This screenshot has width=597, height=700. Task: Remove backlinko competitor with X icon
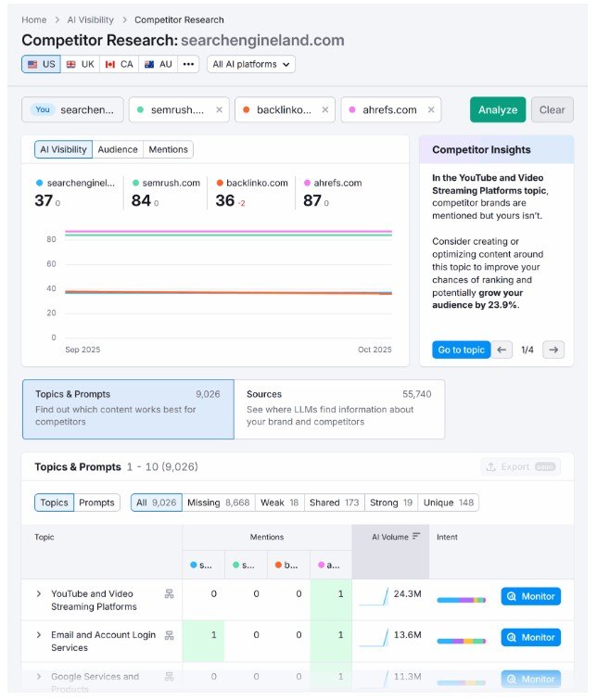[x=325, y=109]
